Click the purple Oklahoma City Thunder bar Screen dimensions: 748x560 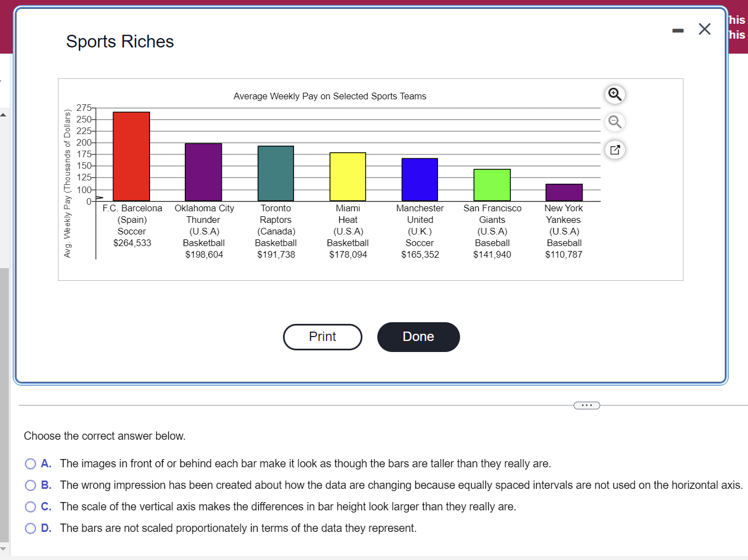[204, 172]
